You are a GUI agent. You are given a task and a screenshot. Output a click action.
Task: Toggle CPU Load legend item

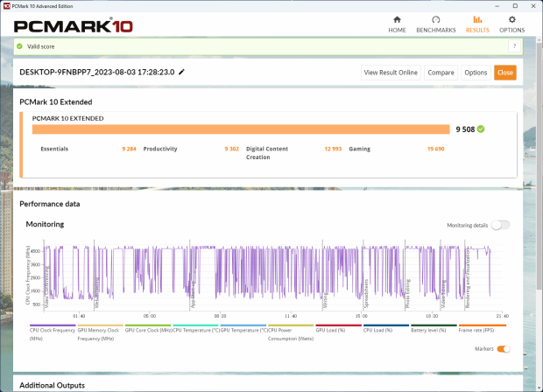pos(385,330)
